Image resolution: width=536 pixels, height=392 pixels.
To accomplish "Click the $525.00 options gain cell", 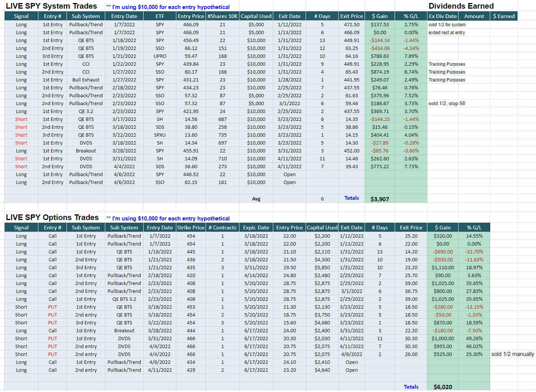I will coord(443,354).
